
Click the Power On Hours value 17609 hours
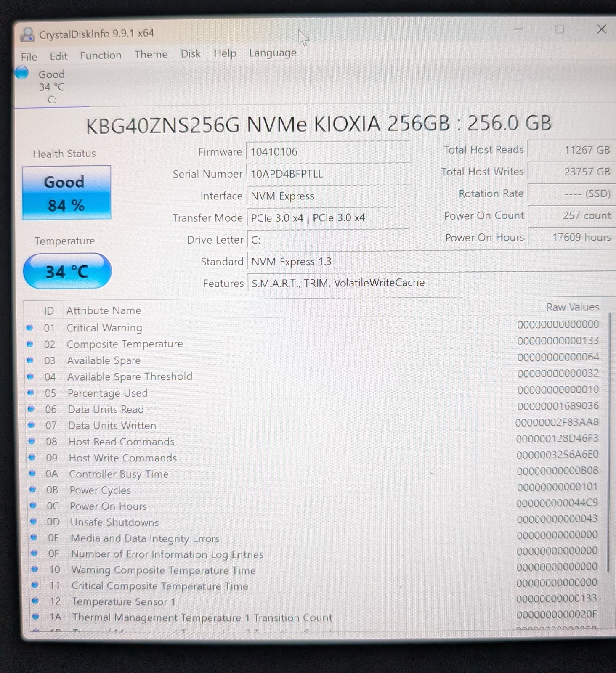[571, 237]
